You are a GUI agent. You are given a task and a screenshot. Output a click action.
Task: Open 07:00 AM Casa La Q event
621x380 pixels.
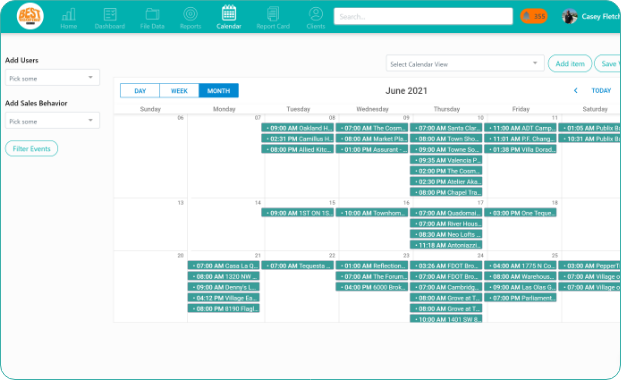coord(224,265)
